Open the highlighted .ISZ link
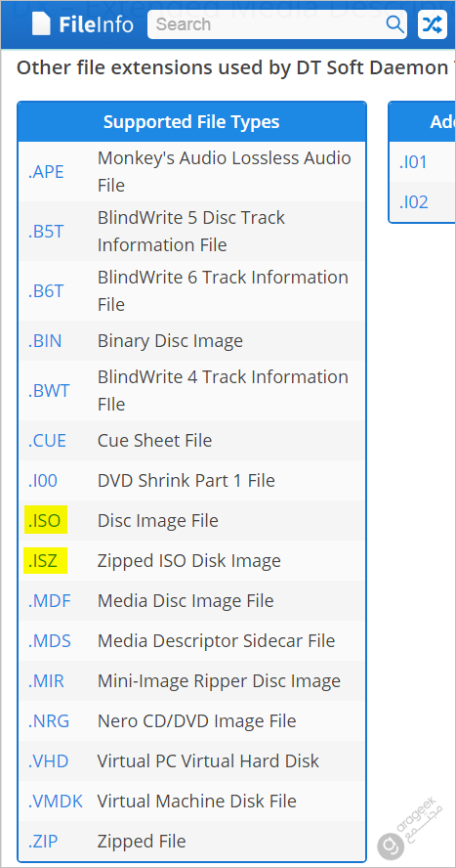The height and width of the screenshot is (868, 456). click(x=43, y=561)
